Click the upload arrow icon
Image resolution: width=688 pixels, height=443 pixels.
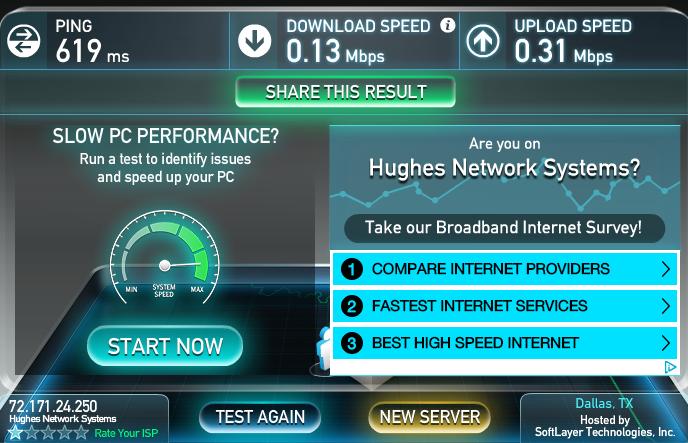(x=483, y=41)
